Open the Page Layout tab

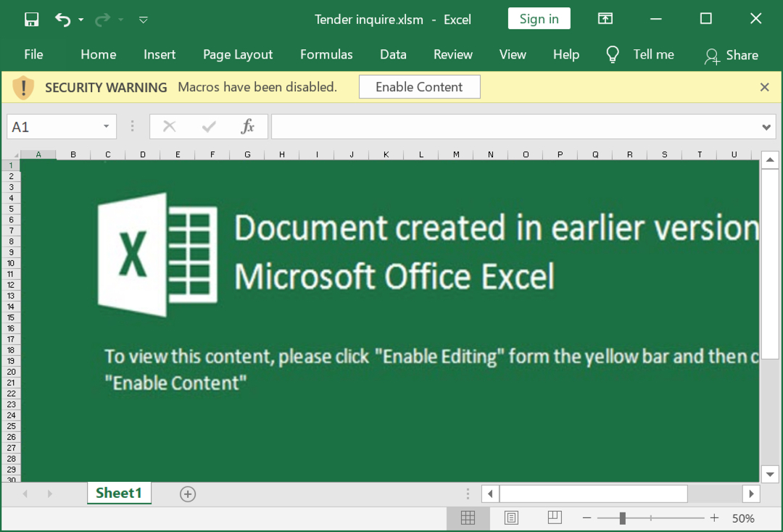coord(238,54)
